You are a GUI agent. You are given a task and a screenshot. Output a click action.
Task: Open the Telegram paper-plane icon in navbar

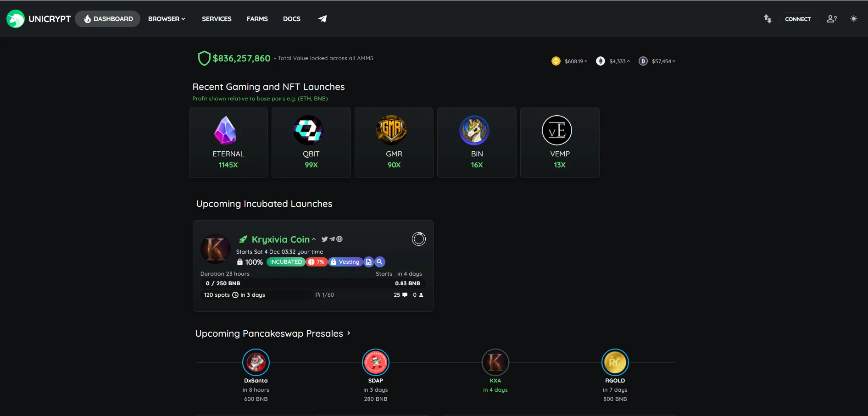point(323,19)
